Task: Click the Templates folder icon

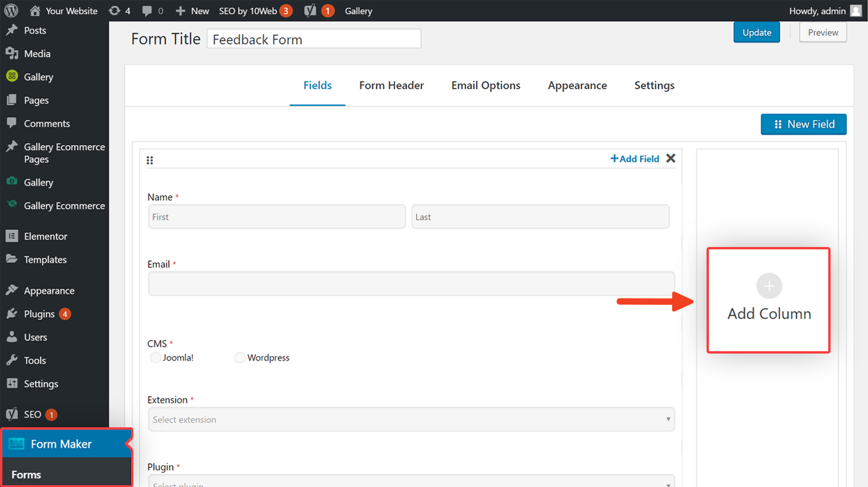Action: [12, 259]
